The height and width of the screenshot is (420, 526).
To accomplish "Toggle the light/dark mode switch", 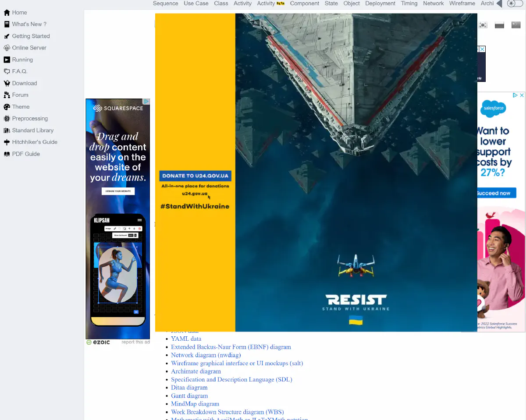I will click(515, 4).
